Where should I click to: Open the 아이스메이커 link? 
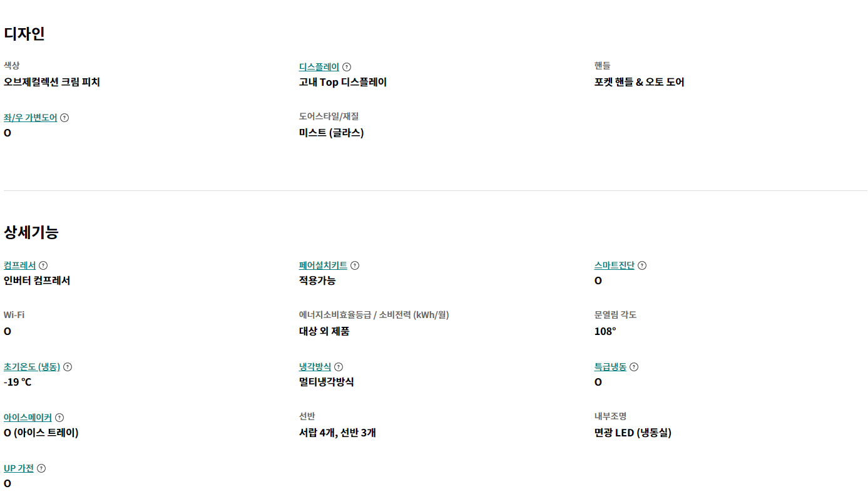click(x=28, y=418)
